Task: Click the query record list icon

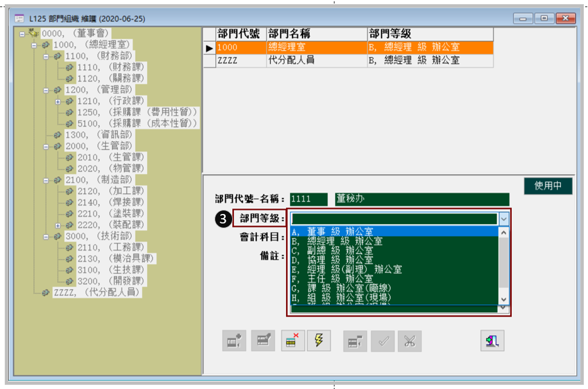Action: point(355,341)
